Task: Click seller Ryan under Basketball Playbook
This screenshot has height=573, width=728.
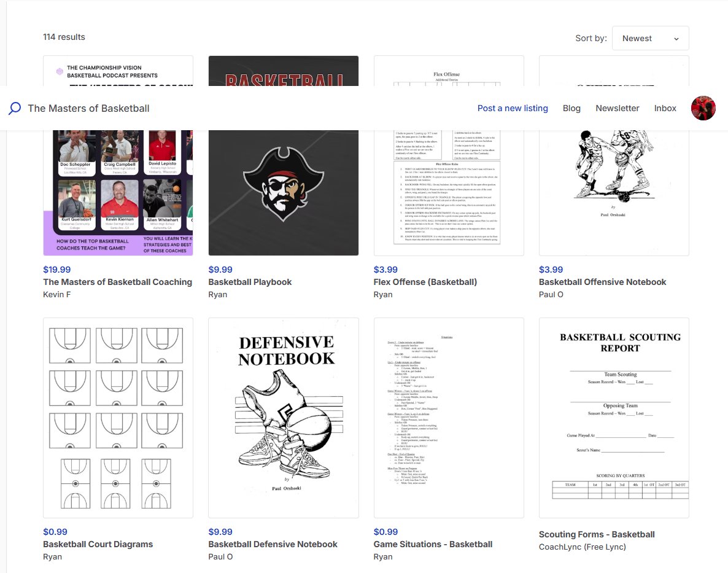Action: [218, 294]
